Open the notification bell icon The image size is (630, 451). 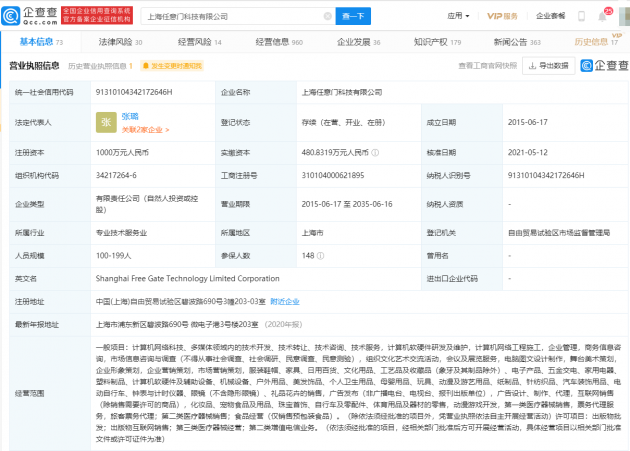(602, 17)
